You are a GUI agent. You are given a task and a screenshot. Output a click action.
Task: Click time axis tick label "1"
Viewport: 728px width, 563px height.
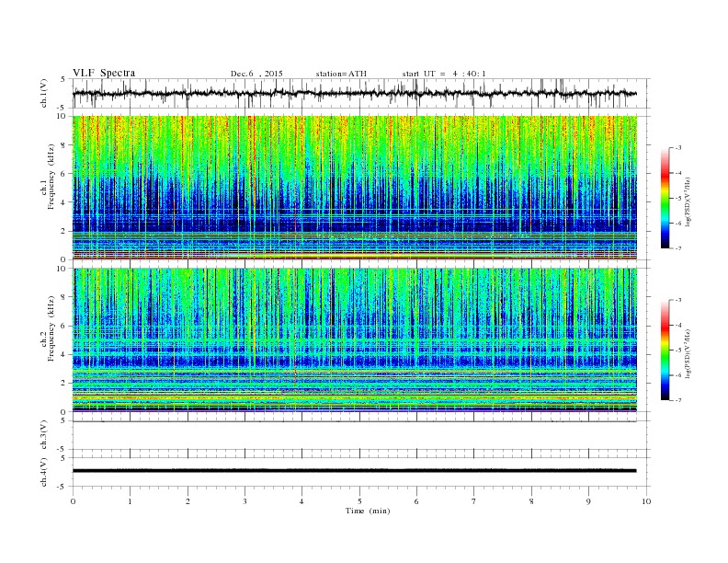(130, 501)
